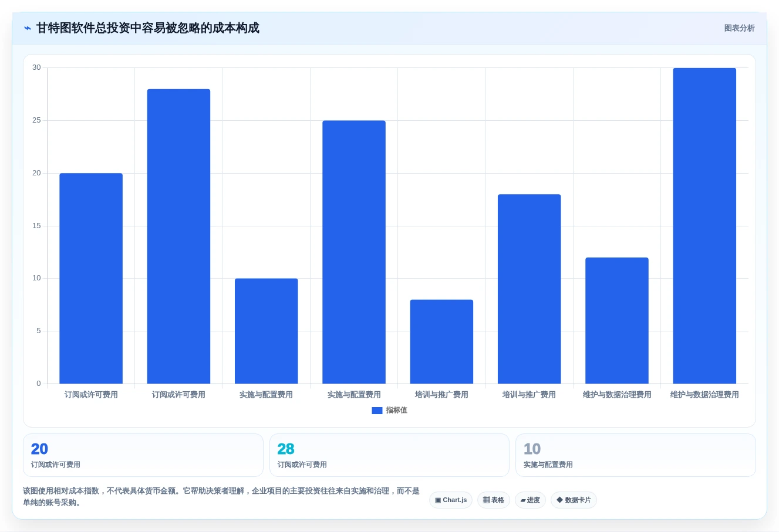The image size is (779, 532).
Task: Select the 维护与数据治理费用 bar reaching 12
Action: (x=617, y=321)
